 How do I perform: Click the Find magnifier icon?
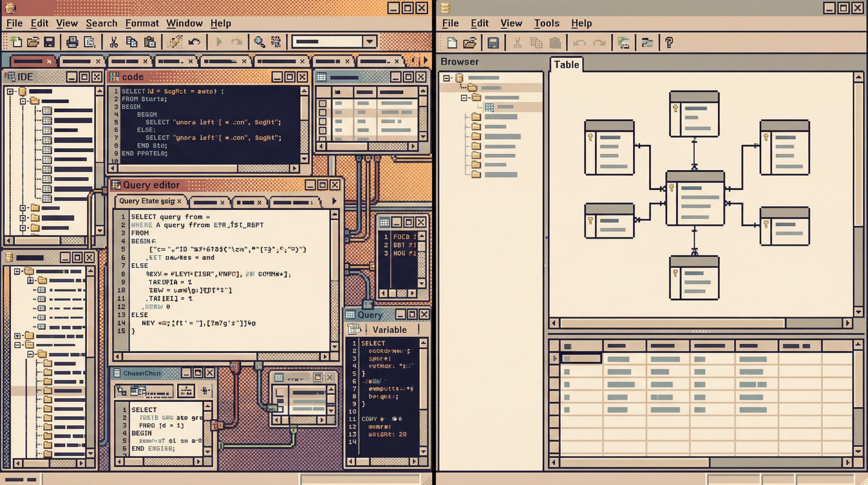[259, 42]
